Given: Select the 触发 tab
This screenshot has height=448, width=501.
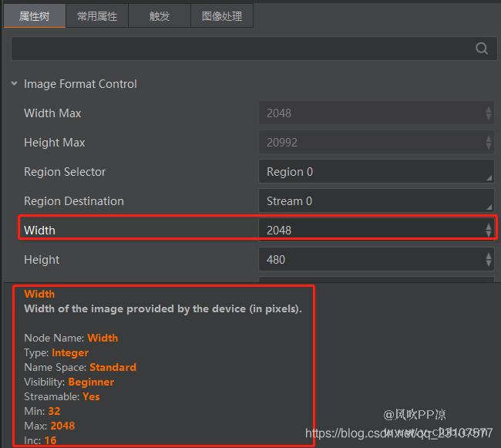Looking at the screenshot, I should [x=160, y=15].
